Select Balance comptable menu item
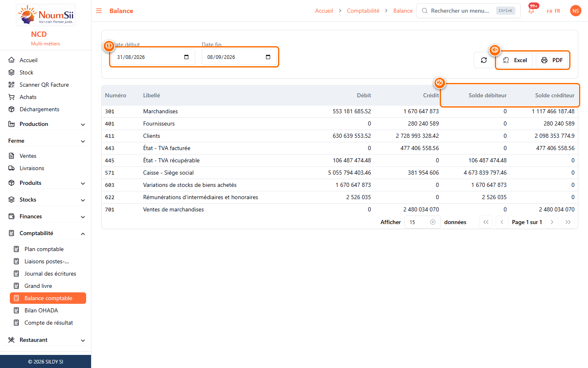The width and height of the screenshot is (588, 368). (x=48, y=298)
